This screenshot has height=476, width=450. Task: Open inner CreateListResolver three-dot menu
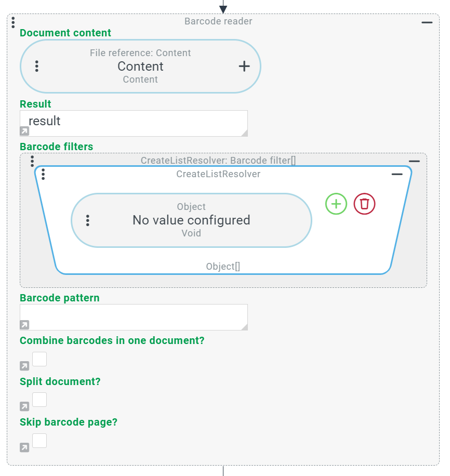click(x=43, y=174)
